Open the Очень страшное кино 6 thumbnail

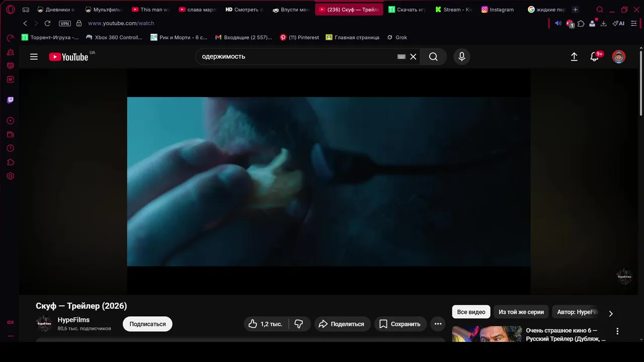[487, 334]
